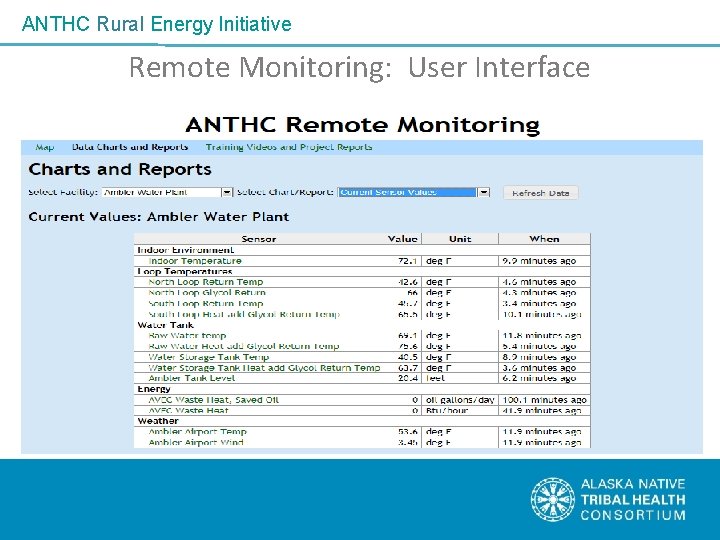Expand the Select Chart/Report dropdown arrow
The image size is (720, 540).
(x=484, y=192)
